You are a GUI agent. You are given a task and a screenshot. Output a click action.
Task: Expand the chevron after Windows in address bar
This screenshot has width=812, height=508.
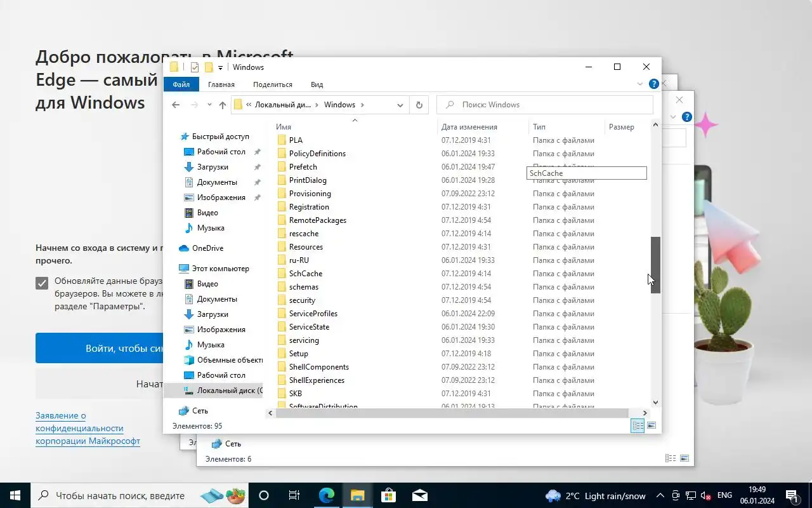pyautogui.click(x=362, y=105)
